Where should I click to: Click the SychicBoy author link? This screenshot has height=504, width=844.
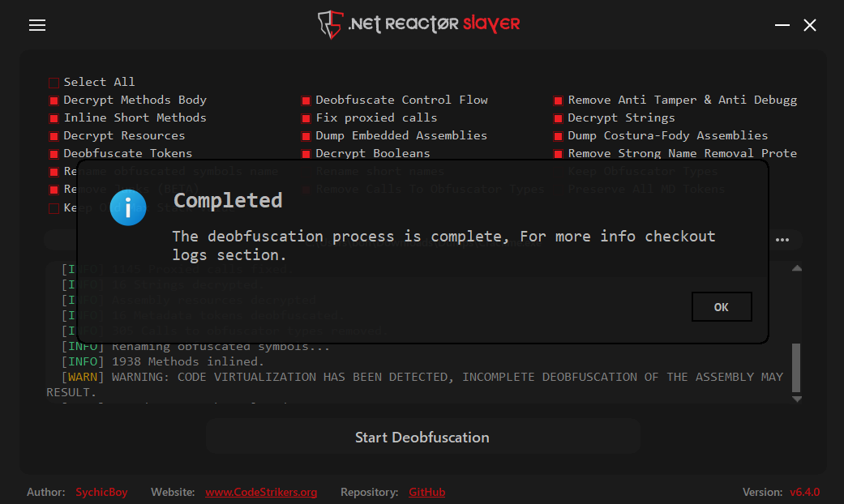pos(101,492)
